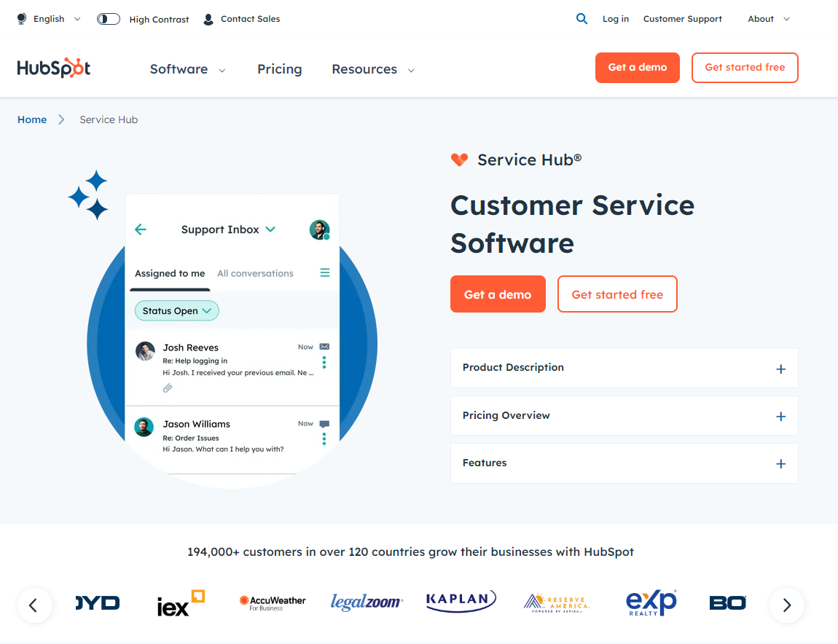Click the "Re: Help logging in" subject line
Viewport: 838px width, 644px height.
[x=195, y=361]
